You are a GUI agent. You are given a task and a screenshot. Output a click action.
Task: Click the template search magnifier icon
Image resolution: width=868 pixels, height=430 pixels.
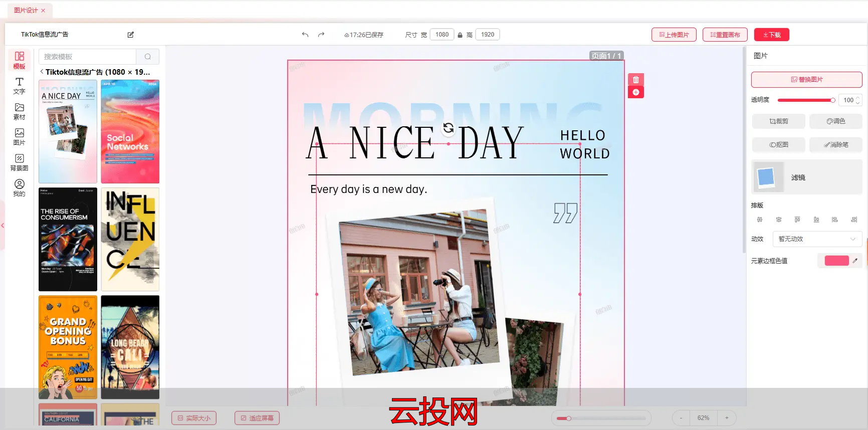click(x=148, y=57)
